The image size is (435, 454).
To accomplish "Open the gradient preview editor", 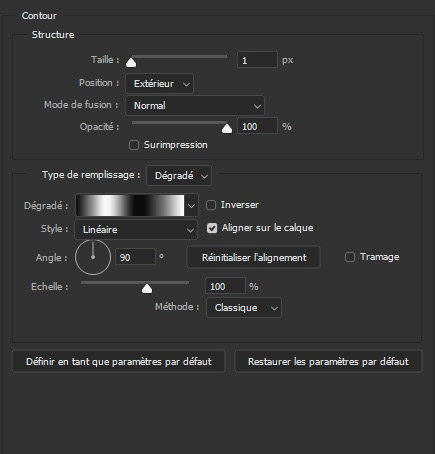I will tap(130, 205).
